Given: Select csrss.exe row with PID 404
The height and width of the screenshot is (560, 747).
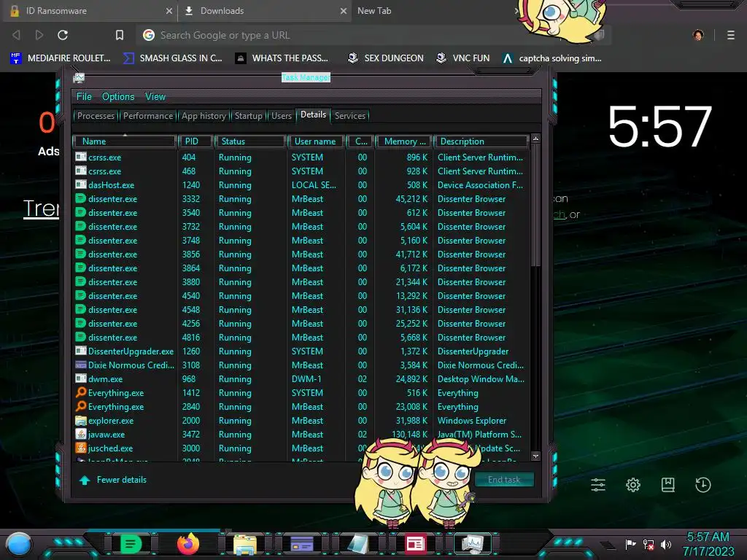Looking at the screenshot, I should coord(301,157).
